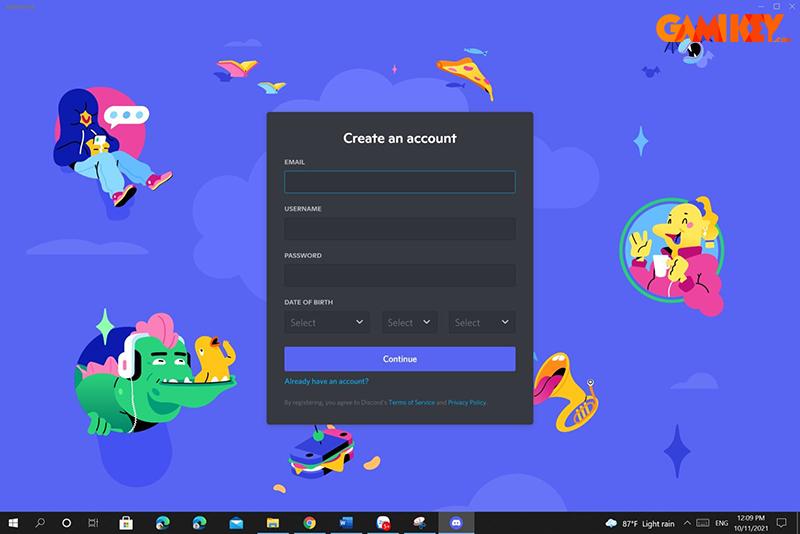Open clock showing 12:09 PM
Screen dimensions: 800x534
751,523
